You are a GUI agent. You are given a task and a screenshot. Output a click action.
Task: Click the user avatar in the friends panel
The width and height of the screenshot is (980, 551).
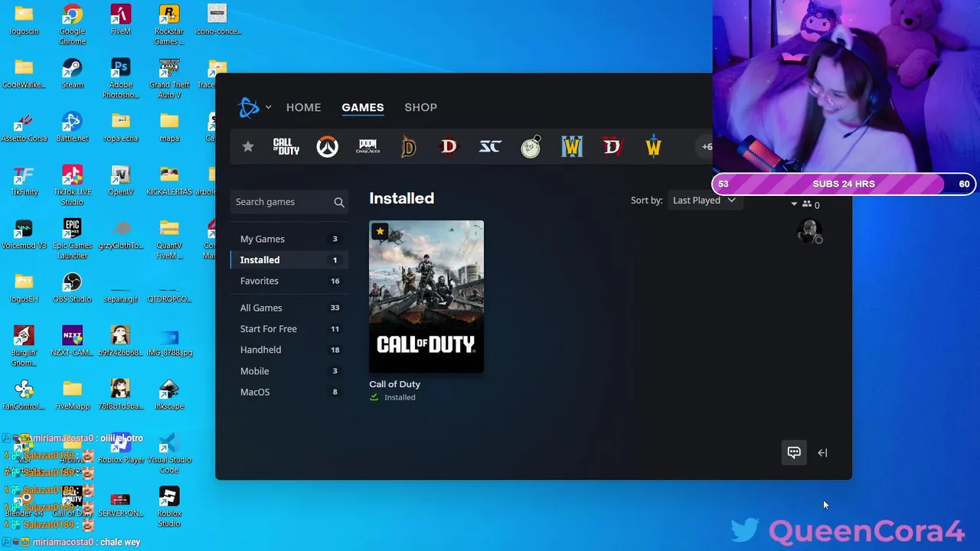tap(809, 231)
